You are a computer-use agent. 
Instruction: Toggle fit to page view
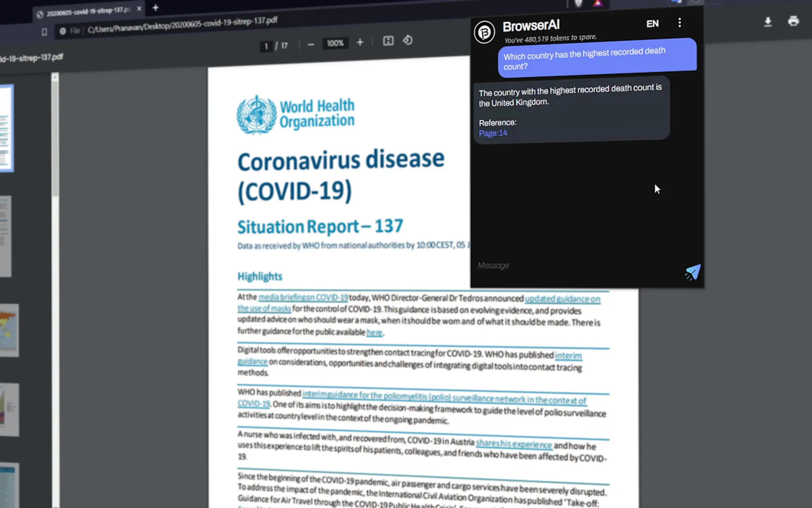(388, 41)
